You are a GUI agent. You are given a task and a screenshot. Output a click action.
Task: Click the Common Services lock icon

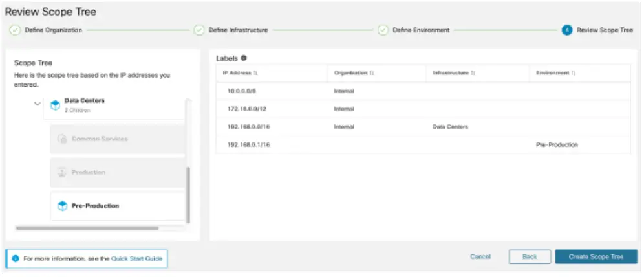coord(62,139)
